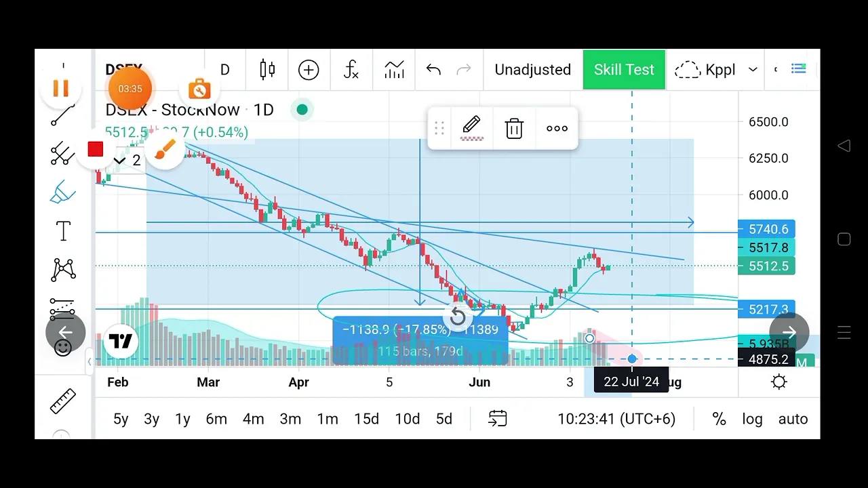This screenshot has width=868, height=488.
Task: Select the 10d time range
Action: point(408,419)
